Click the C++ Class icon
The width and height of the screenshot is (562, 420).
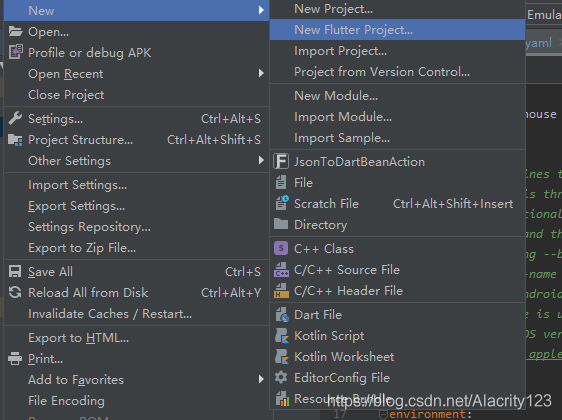281,248
